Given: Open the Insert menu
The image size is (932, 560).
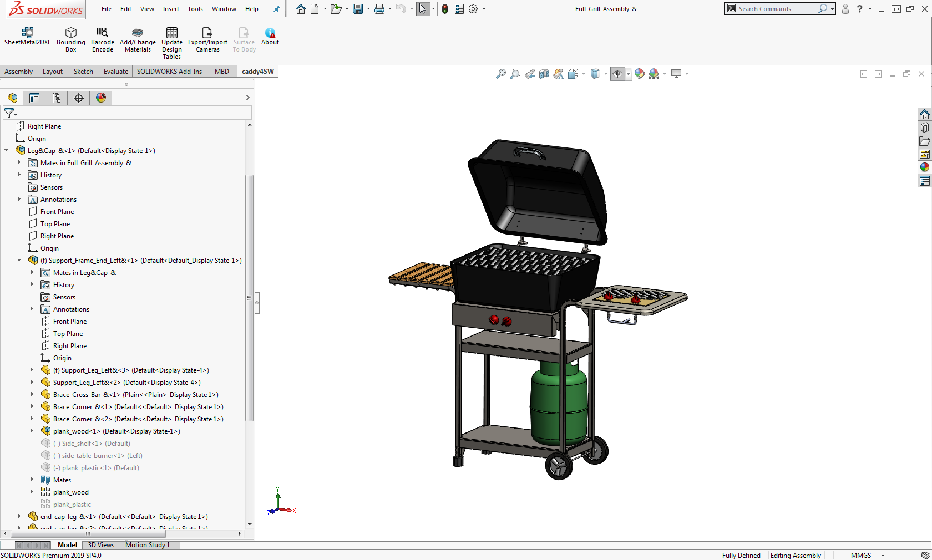Looking at the screenshot, I should point(171,9).
